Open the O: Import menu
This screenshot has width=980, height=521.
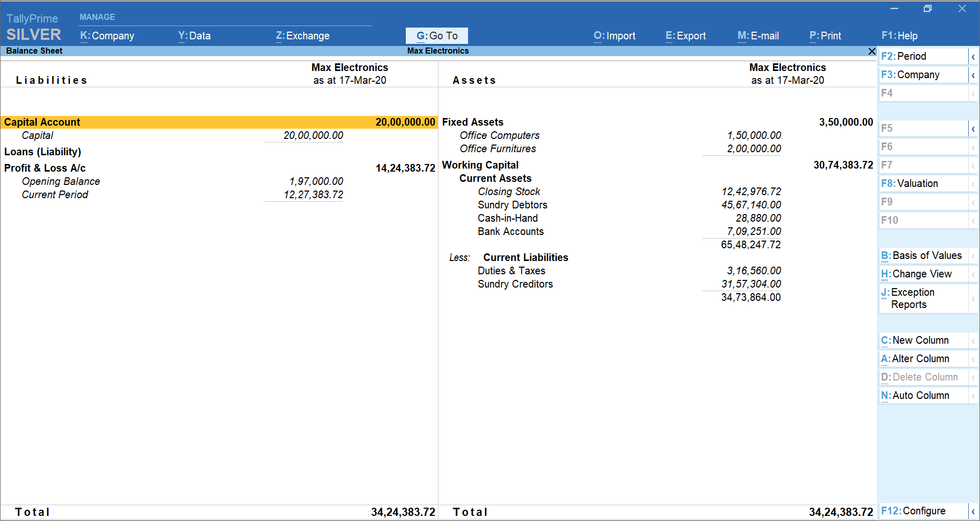point(615,36)
